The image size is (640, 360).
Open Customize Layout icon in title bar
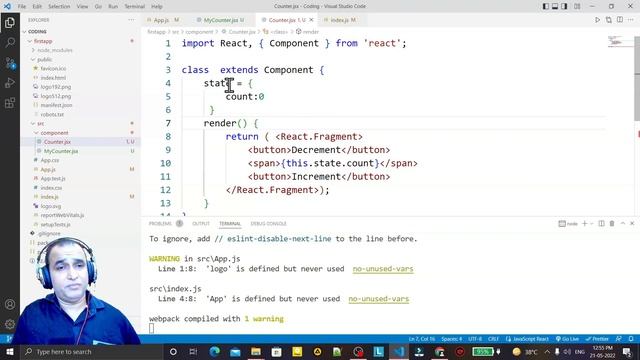(x=577, y=6)
